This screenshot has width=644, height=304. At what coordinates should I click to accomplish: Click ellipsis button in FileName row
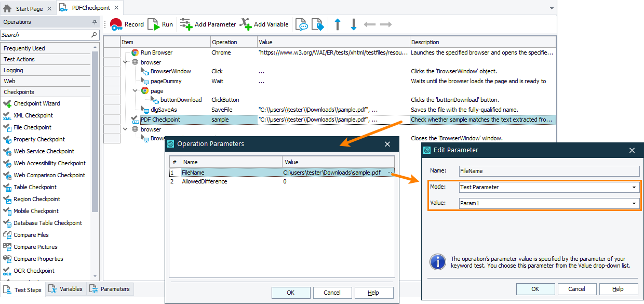coord(390,172)
